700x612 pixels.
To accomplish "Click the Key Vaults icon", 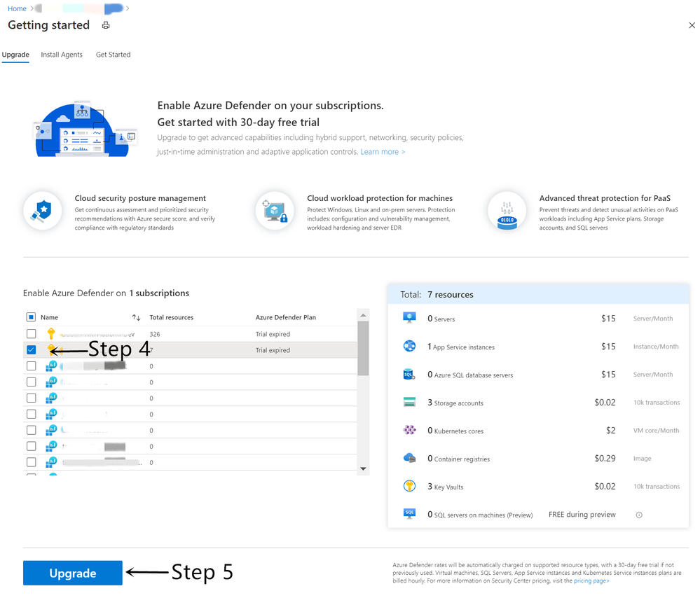I will pyautogui.click(x=409, y=486).
